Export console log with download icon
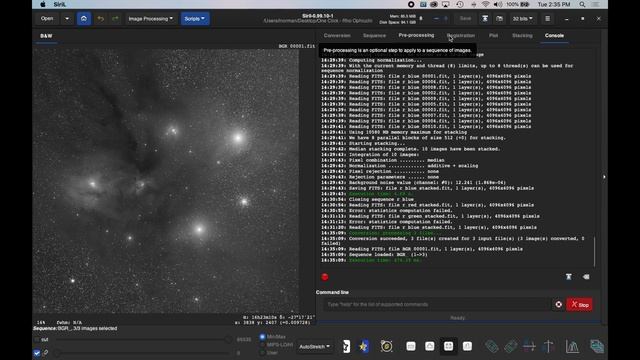Screen dimensions: 640x360 pyautogui.click(x=569, y=277)
